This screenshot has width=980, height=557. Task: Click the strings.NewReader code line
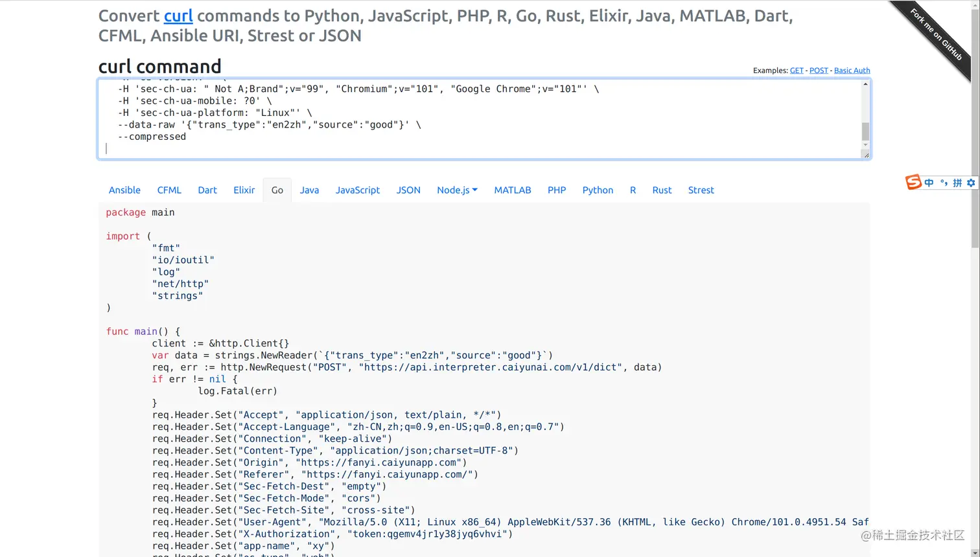353,355
